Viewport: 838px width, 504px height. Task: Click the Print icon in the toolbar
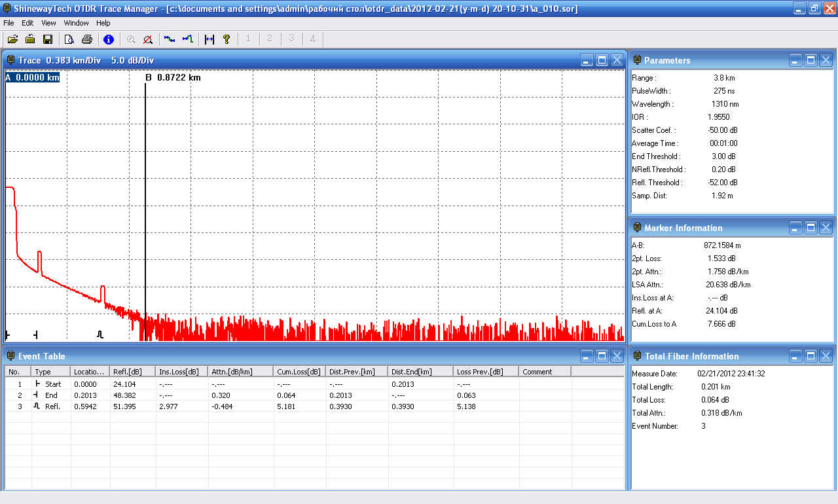[x=86, y=39]
